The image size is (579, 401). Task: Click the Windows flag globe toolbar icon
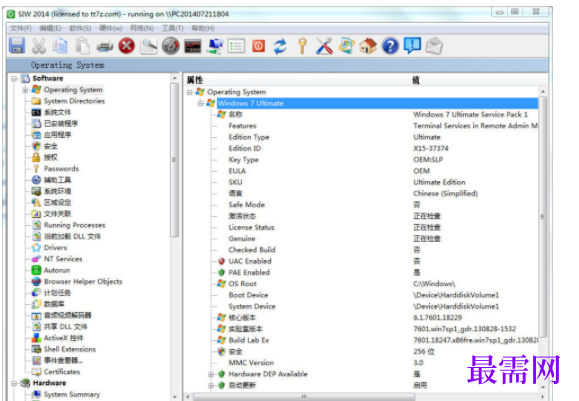click(346, 46)
